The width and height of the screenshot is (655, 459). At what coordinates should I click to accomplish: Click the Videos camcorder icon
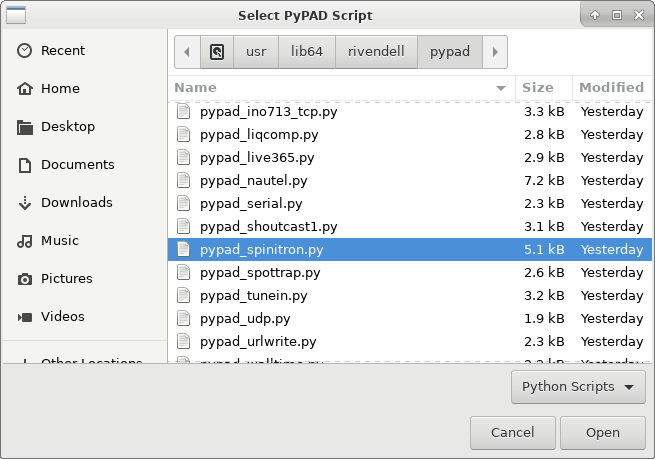coord(24,317)
